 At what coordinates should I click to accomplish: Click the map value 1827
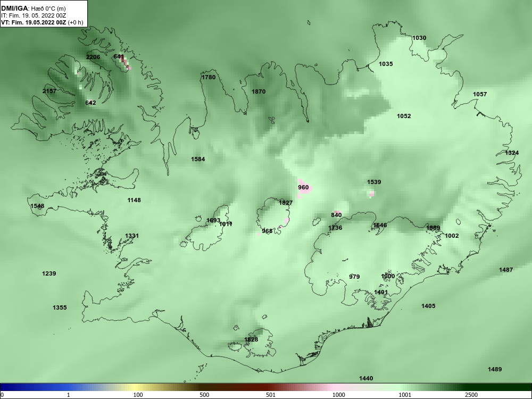point(286,203)
